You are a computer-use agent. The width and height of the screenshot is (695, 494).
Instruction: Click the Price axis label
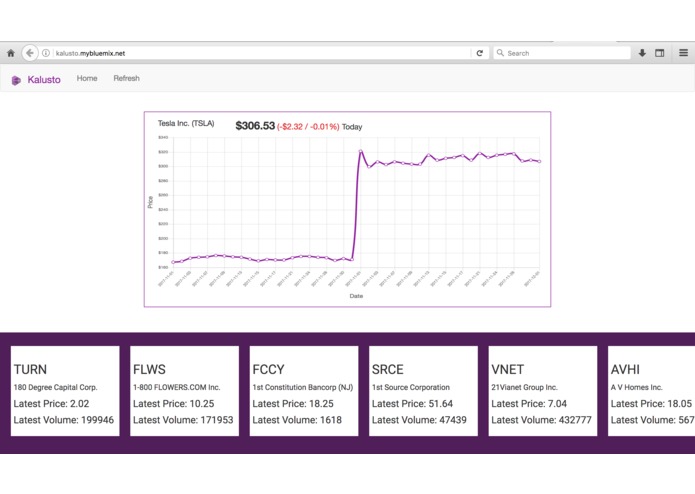pyautogui.click(x=150, y=202)
